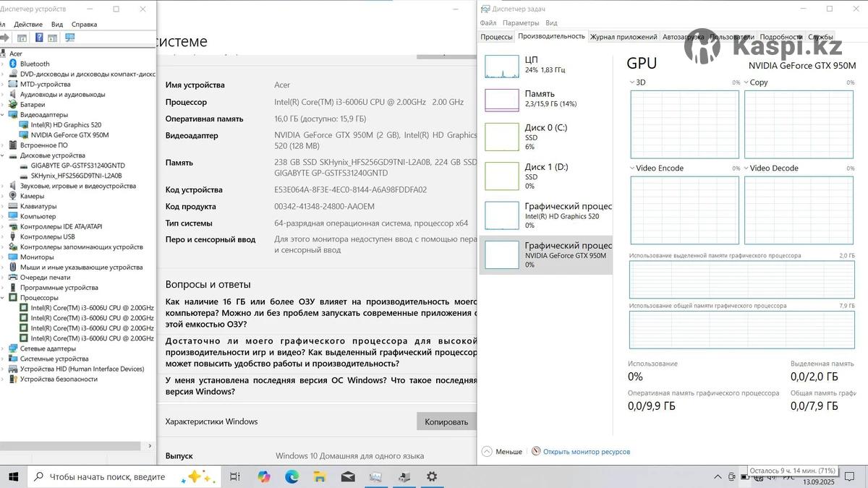Open the 3D graph engine dropdown
The width and height of the screenshot is (868, 488).
(633, 82)
